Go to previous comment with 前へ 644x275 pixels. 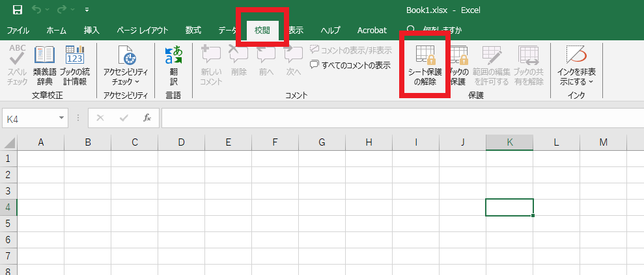point(266,61)
